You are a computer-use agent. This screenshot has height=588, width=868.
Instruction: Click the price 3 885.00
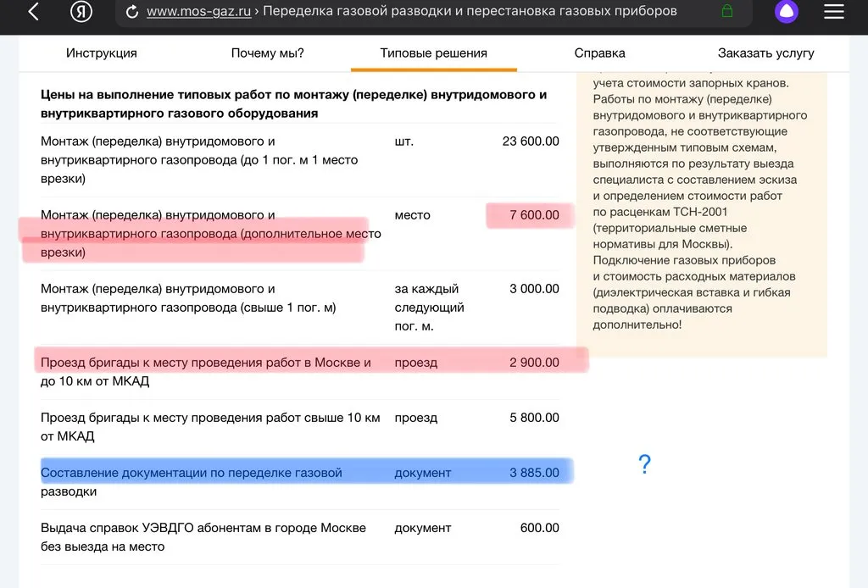(x=534, y=473)
